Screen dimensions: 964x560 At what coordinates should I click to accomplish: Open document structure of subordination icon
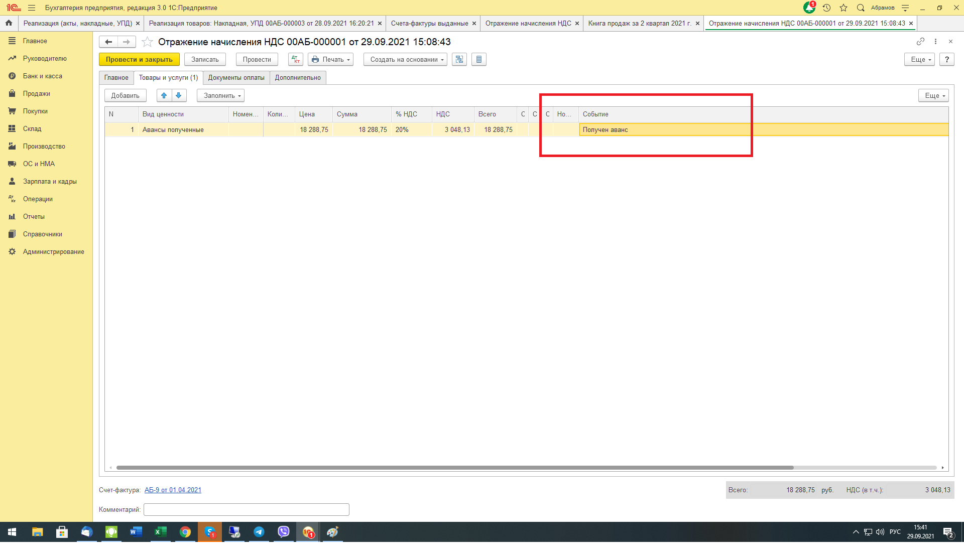click(x=459, y=59)
